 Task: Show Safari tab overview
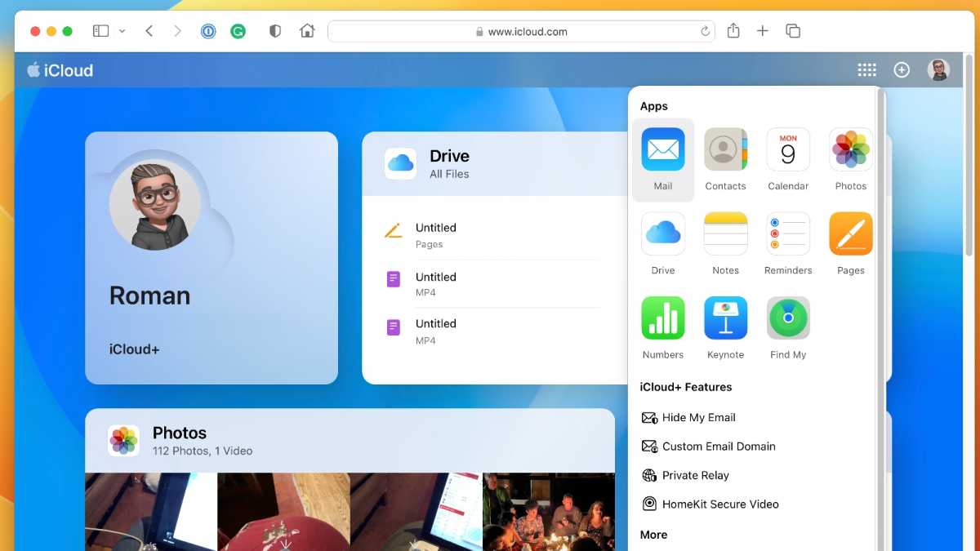pyautogui.click(x=792, y=31)
